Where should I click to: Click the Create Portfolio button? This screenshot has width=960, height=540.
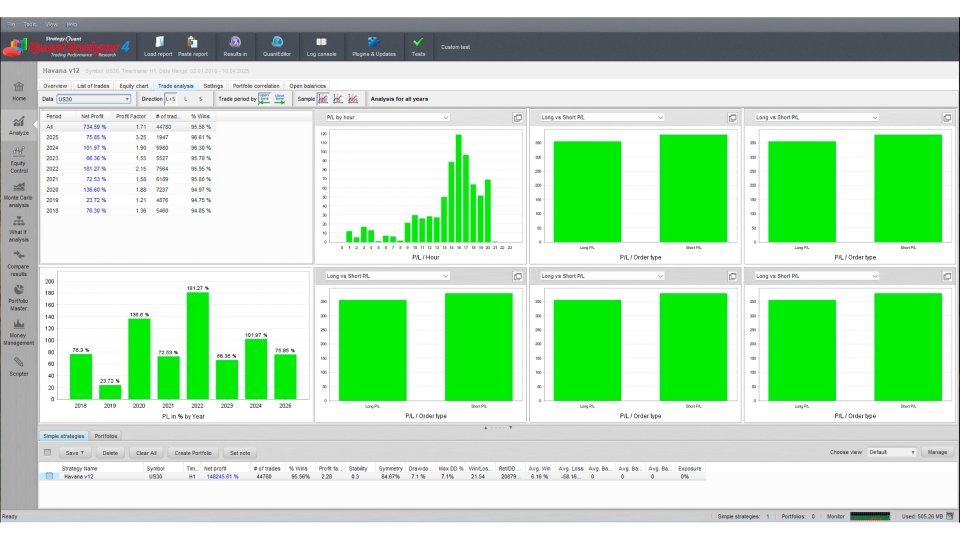coord(193,453)
